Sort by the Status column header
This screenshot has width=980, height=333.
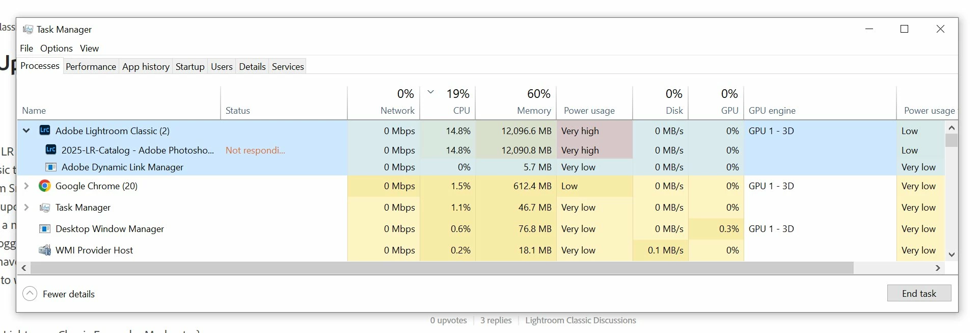click(x=284, y=103)
